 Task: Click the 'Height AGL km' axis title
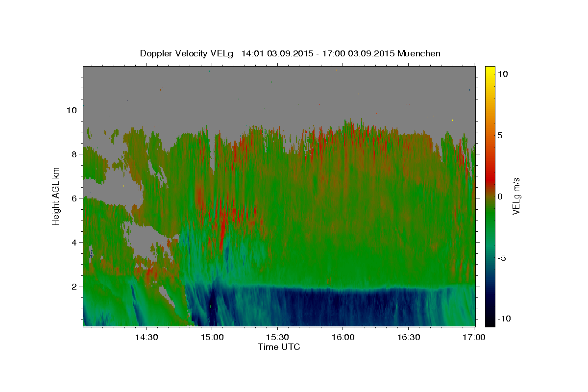tap(56, 196)
